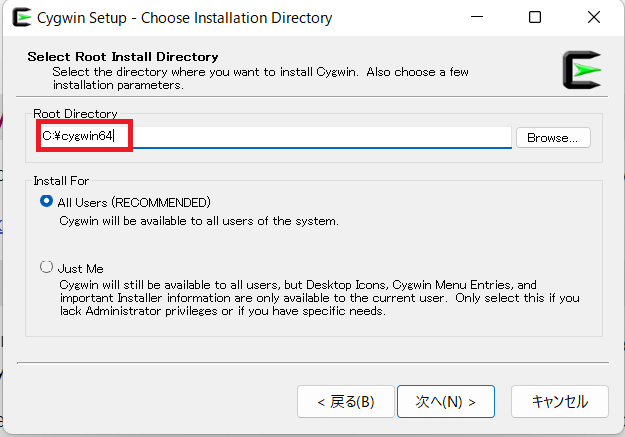Click the All Users (RECOMMENDED) label text

pyautogui.click(x=134, y=203)
